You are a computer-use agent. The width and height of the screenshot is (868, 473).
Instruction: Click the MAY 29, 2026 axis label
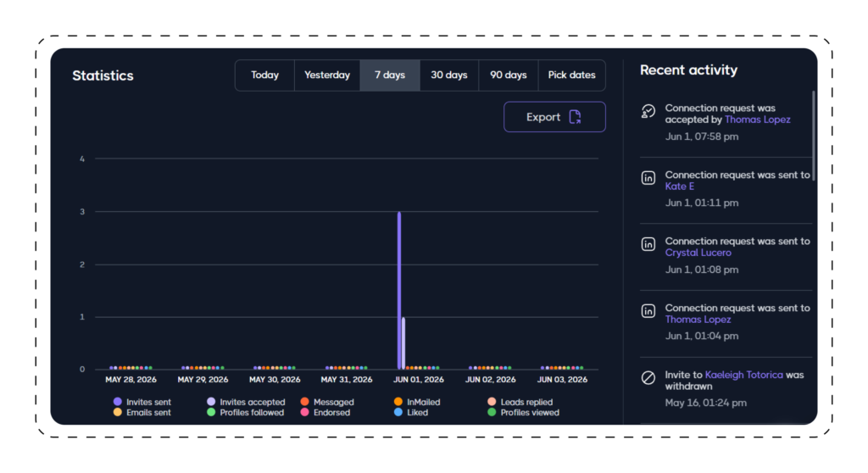point(203,380)
